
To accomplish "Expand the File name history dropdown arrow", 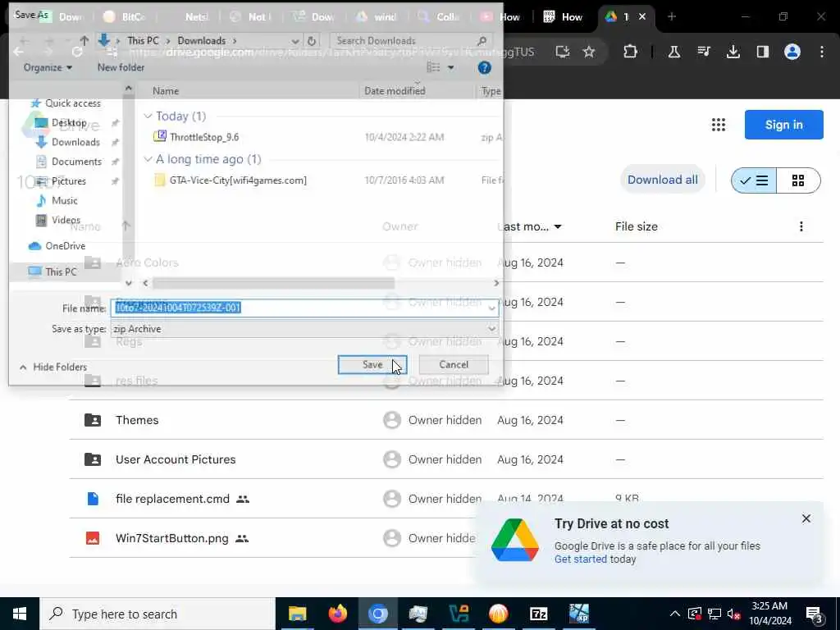I will point(492,308).
